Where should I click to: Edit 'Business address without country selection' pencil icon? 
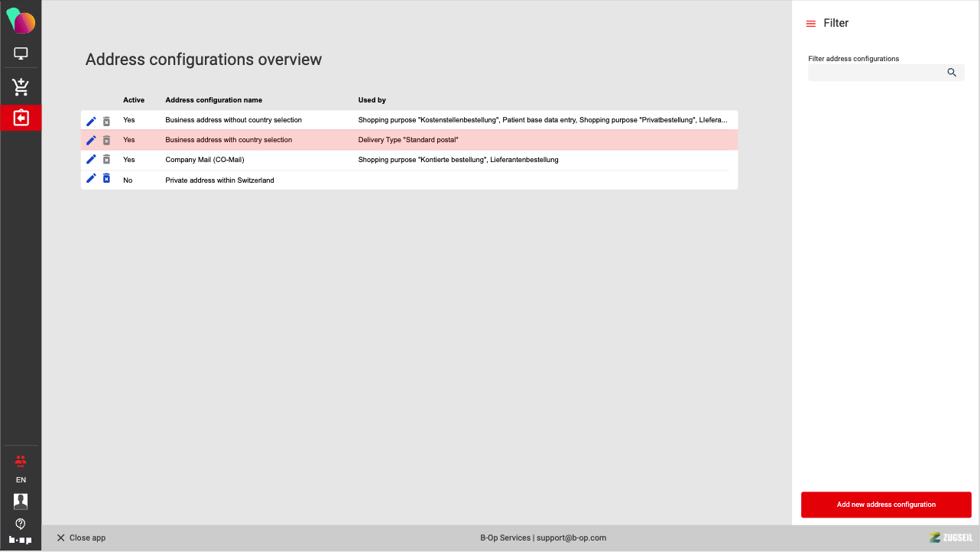coord(91,121)
